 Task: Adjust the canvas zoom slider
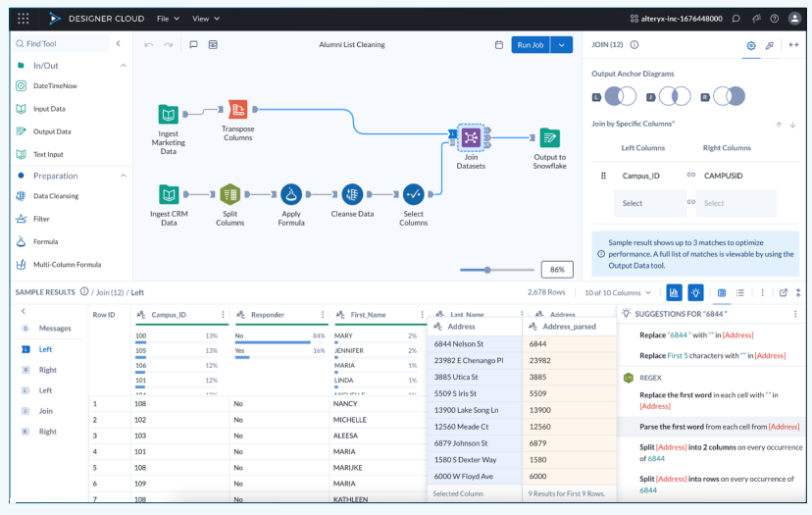click(x=487, y=270)
